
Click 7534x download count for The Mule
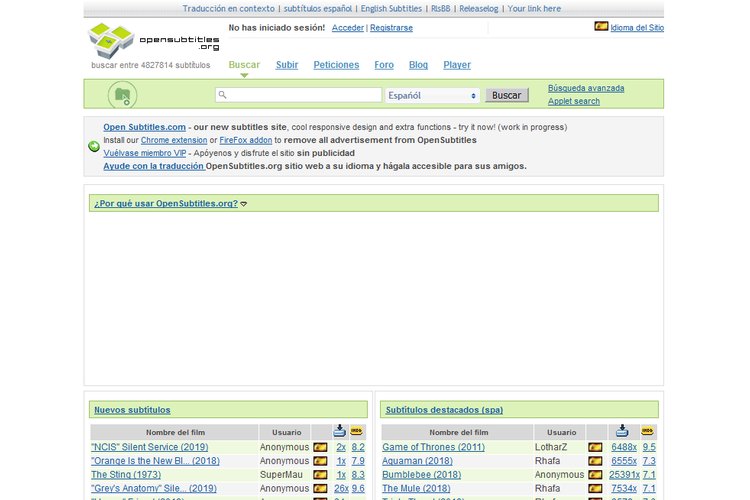coord(624,489)
